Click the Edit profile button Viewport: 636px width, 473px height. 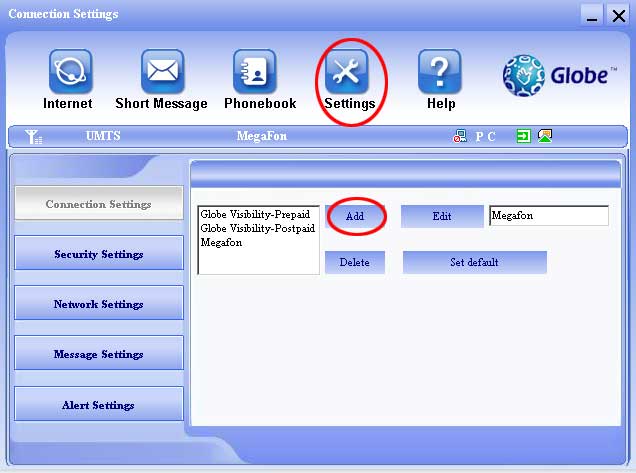[442, 216]
